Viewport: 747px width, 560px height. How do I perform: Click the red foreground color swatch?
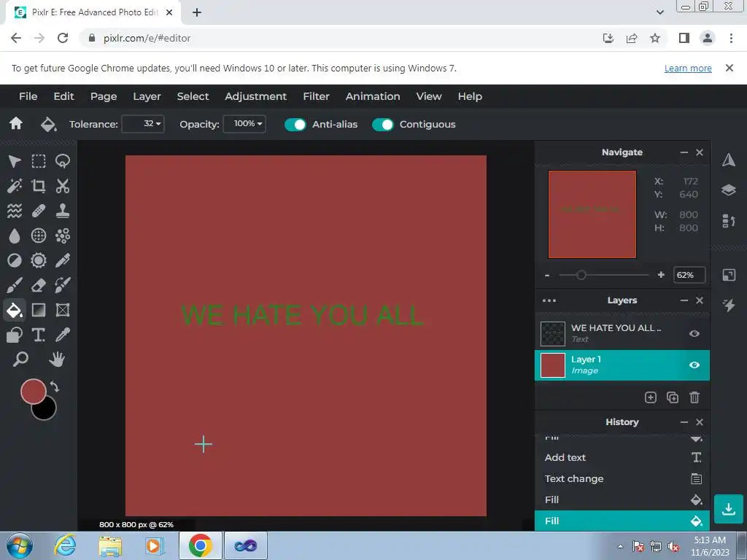click(32, 391)
